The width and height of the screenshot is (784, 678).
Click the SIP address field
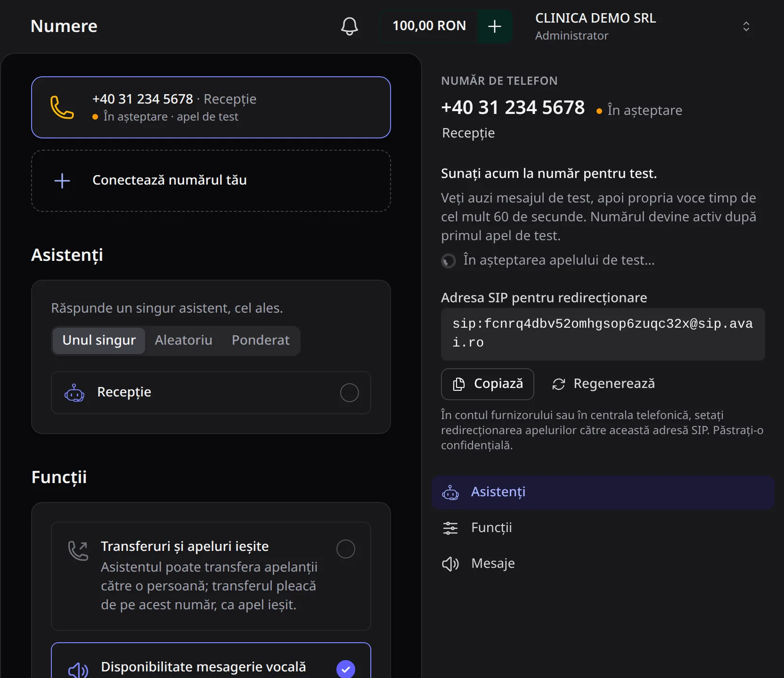click(x=603, y=334)
